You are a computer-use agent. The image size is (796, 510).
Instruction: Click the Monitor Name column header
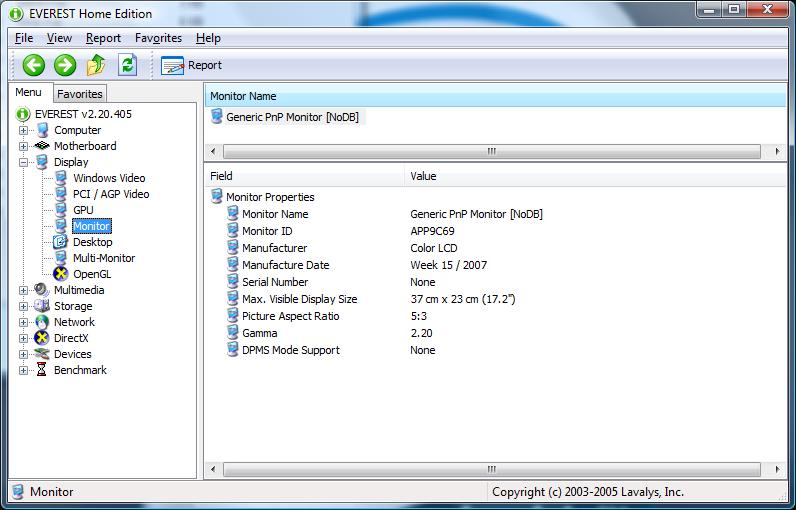[495, 96]
